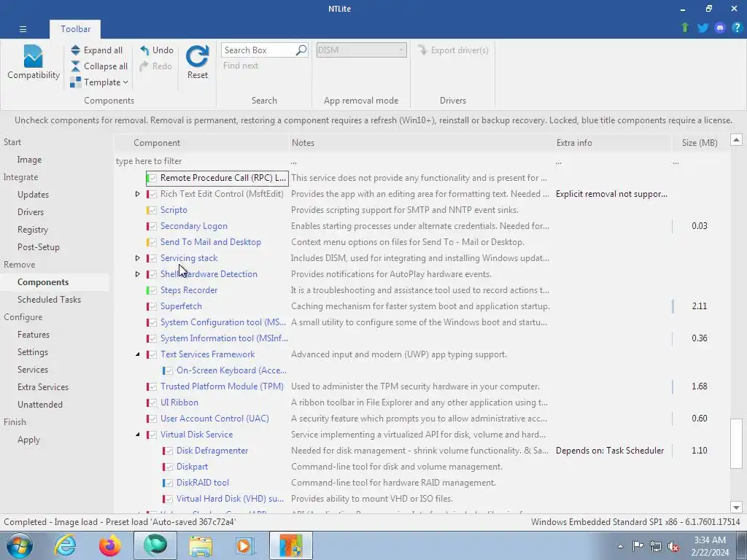This screenshot has width=747, height=560.
Task: Click the green globe taskbar app
Action: [x=155, y=545]
